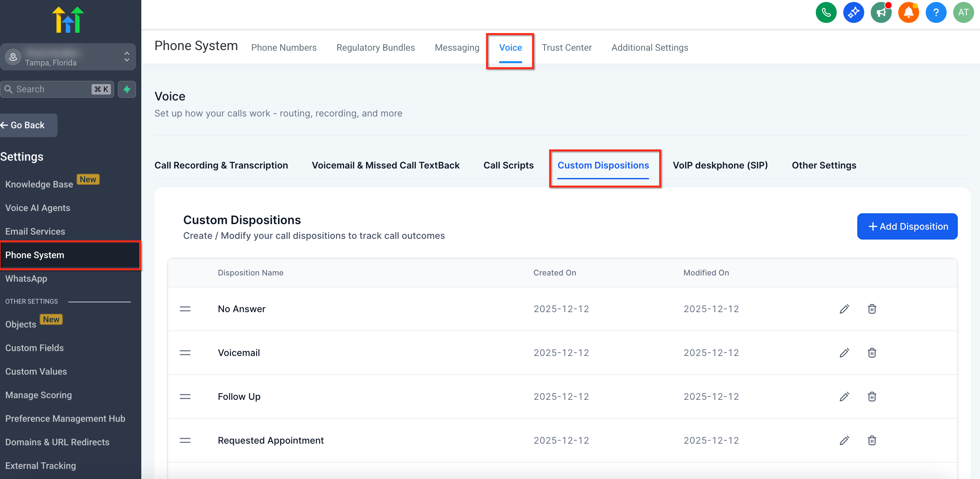Open the blue AI sparkle assistant icon

point(853,12)
